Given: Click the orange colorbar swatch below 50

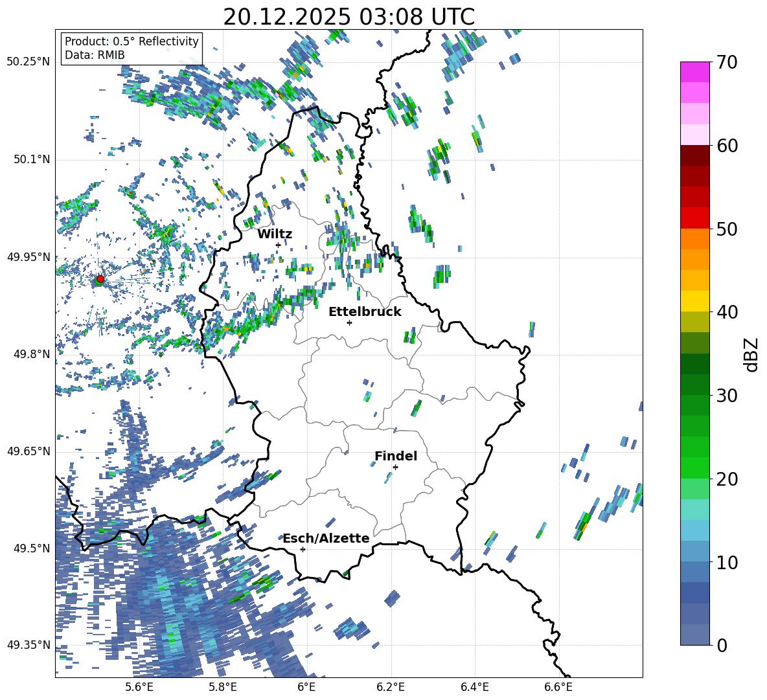Looking at the screenshot, I should (694, 238).
